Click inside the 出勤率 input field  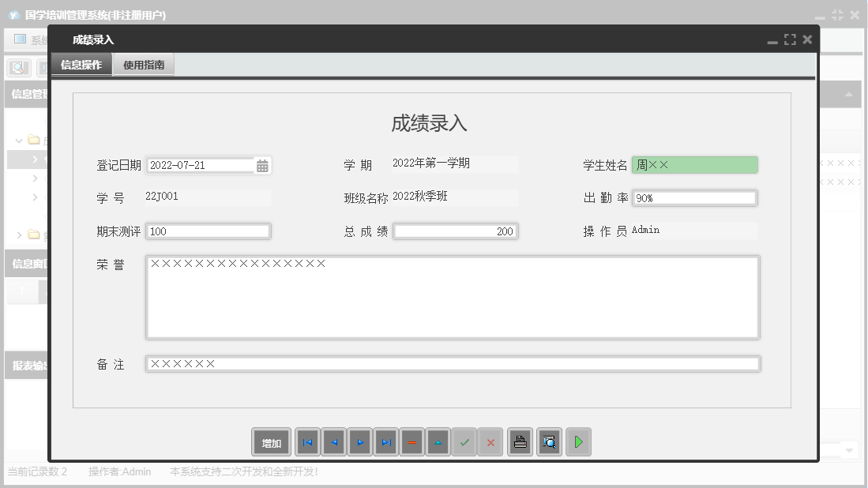(x=693, y=197)
